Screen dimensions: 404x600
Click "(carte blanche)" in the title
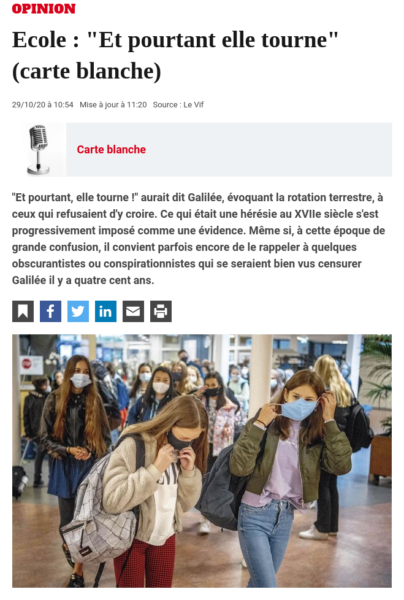pyautogui.click(x=87, y=71)
